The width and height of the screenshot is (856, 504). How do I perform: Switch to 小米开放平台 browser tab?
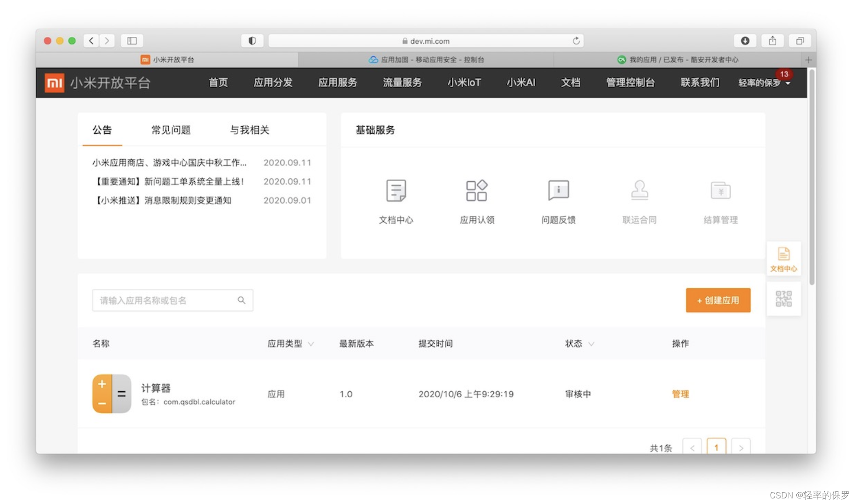tap(167, 60)
